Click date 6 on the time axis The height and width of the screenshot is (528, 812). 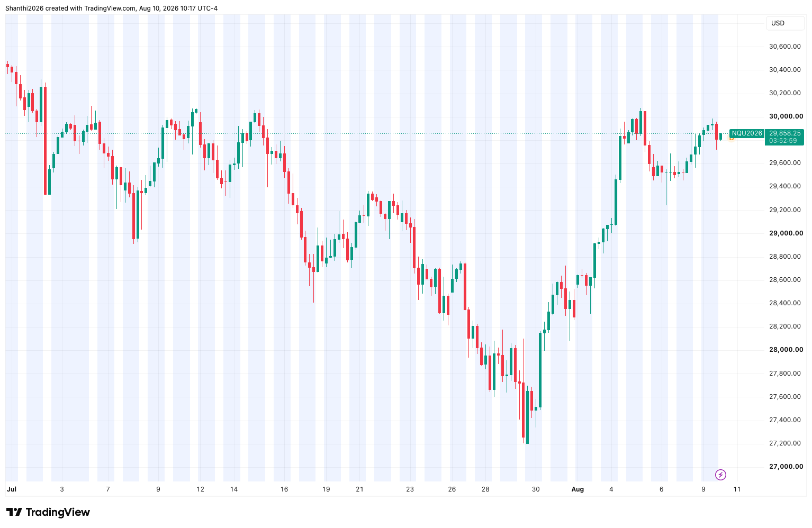[661, 489]
